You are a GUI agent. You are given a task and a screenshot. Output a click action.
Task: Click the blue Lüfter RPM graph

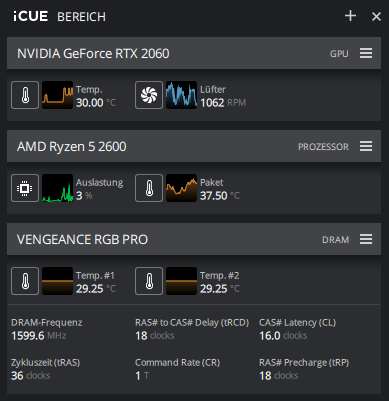181,95
